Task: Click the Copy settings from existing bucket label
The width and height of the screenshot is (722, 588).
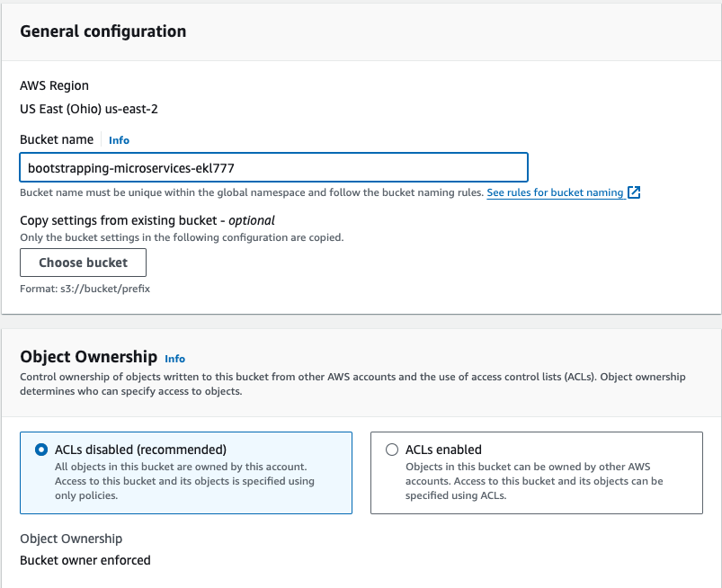Action: tap(147, 220)
